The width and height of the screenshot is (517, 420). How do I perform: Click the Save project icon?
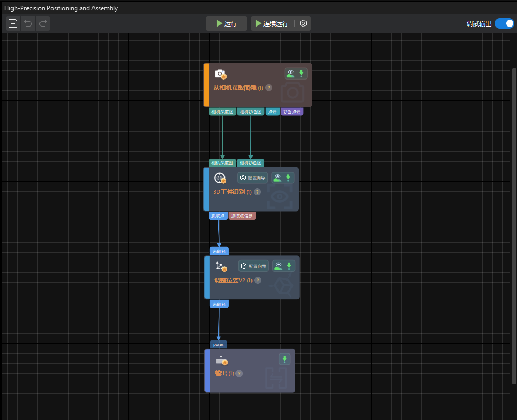(x=13, y=23)
